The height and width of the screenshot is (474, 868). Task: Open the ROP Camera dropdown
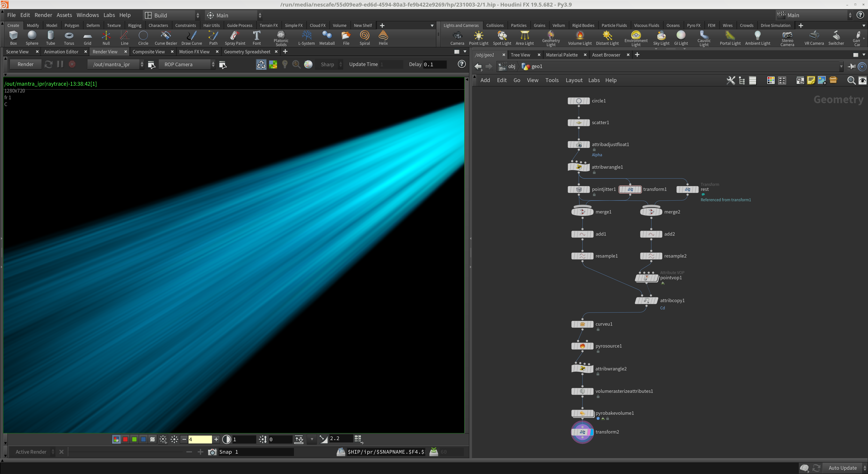[x=187, y=64]
